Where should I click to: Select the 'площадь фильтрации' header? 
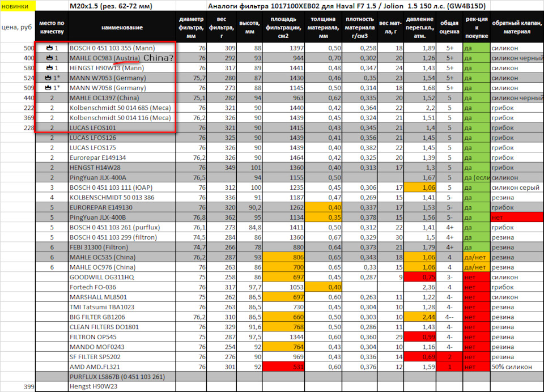pyautogui.click(x=283, y=27)
